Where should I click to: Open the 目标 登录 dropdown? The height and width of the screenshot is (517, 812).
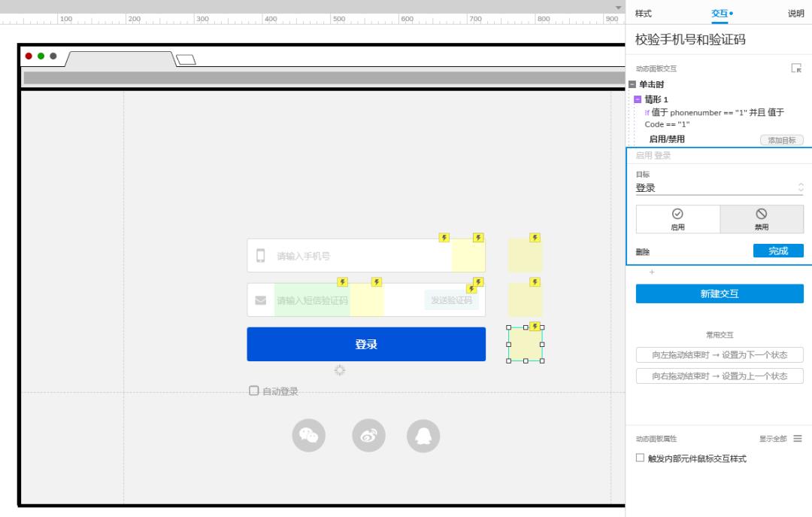(x=720, y=187)
